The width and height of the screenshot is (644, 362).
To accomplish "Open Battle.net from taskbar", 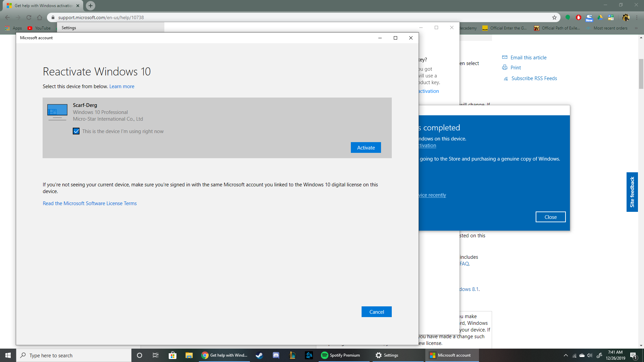I will click(309, 355).
